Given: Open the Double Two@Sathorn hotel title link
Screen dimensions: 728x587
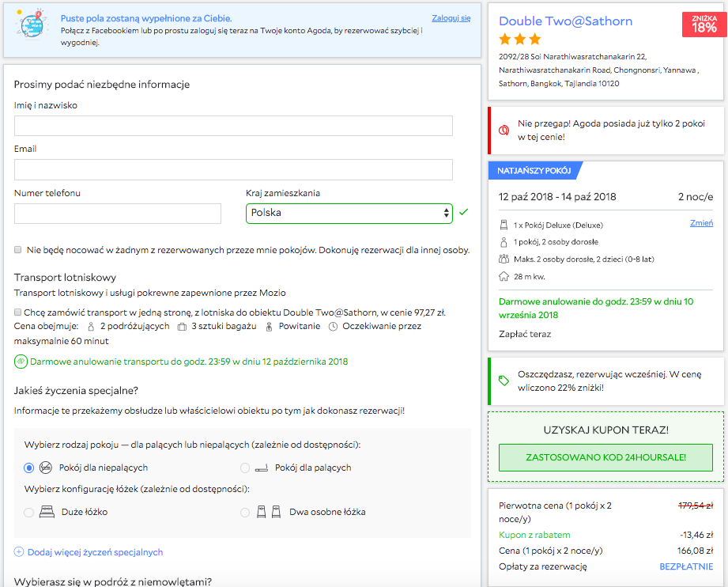Looking at the screenshot, I should click(x=565, y=21).
